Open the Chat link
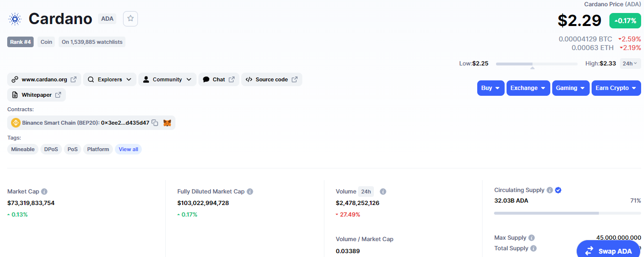The image size is (644, 257). (x=219, y=79)
